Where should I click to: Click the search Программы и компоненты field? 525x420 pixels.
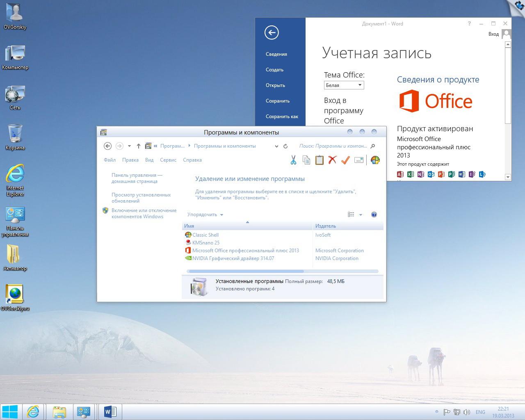(x=333, y=146)
